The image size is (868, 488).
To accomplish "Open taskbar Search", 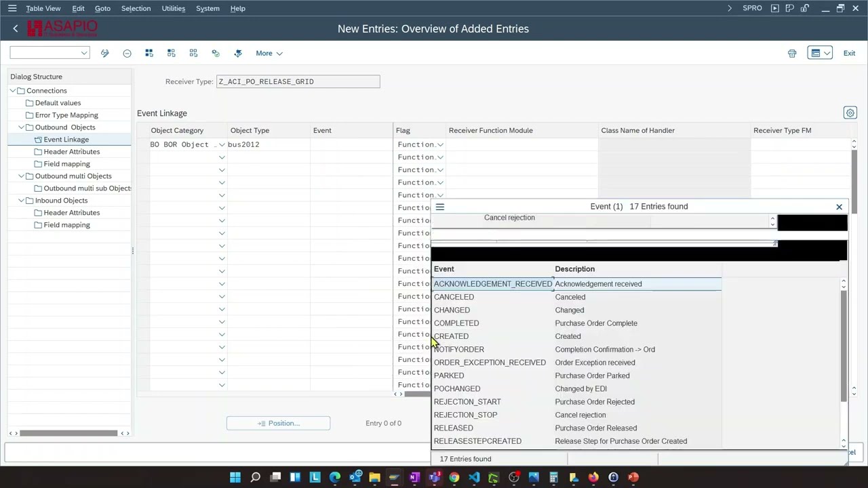I will pos(256,477).
